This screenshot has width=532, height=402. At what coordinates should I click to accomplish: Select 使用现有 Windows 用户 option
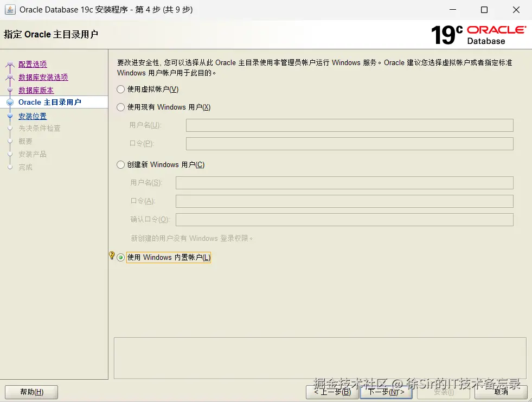pos(120,107)
